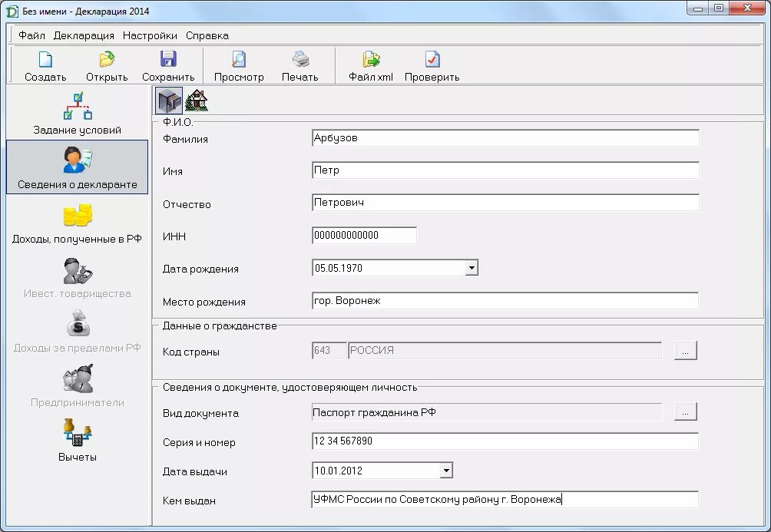
Task: Click the Дата рождения value 05.05.1970
Action: coord(339,268)
